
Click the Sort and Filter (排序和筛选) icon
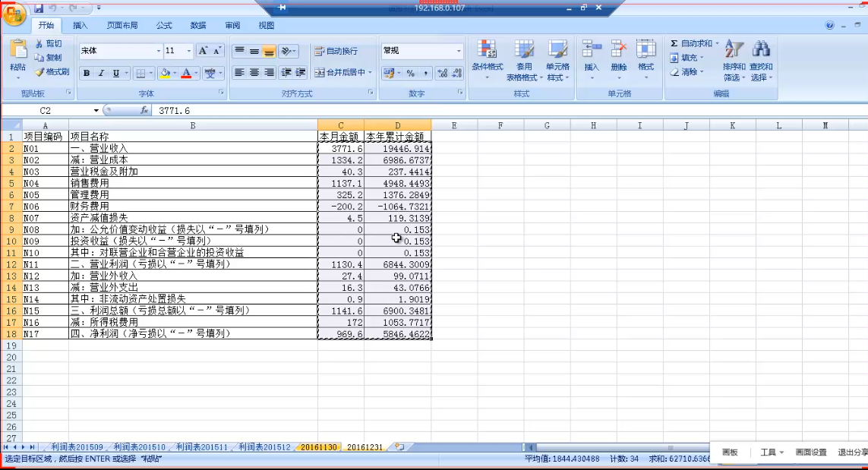point(734,52)
